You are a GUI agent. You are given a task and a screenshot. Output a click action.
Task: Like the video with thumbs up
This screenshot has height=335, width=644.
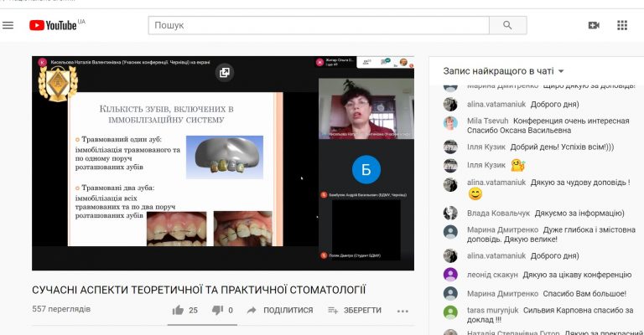pyautogui.click(x=178, y=310)
